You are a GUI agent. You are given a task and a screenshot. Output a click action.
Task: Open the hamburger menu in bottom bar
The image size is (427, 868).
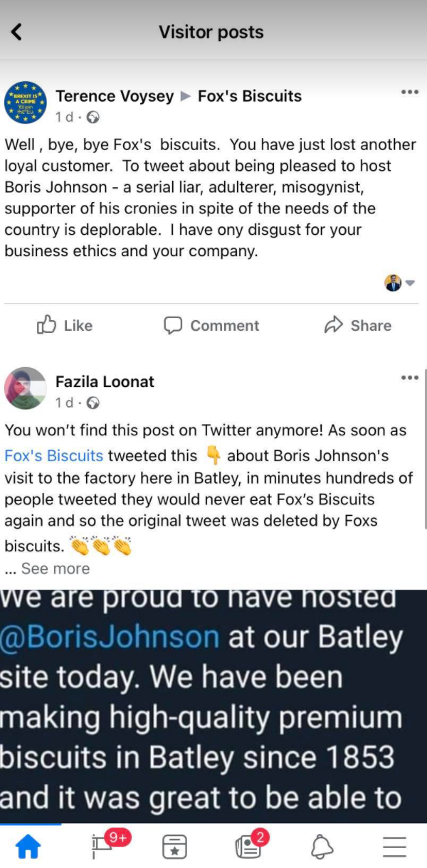tap(394, 847)
